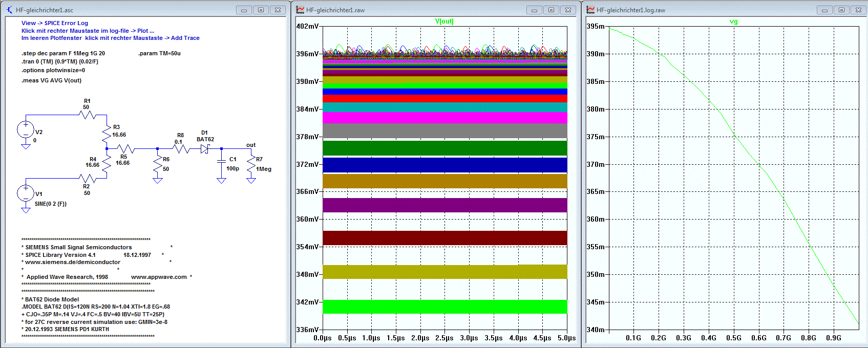Select the R6 50 ohm resistor
Image resolution: width=868 pixels, height=348 pixels.
pyautogui.click(x=158, y=164)
